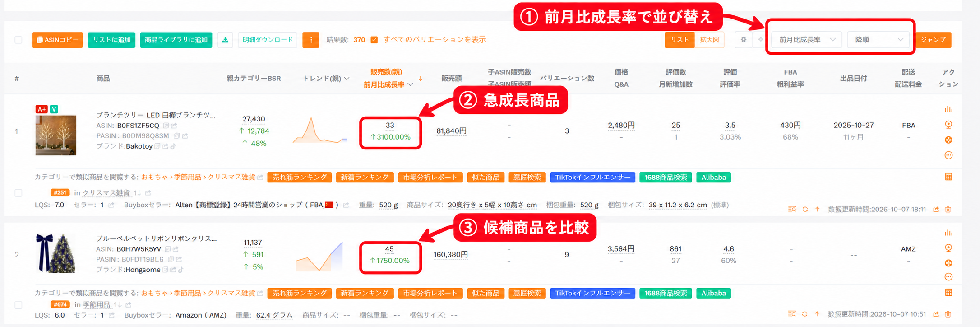
Task: Click 商品ライブラリに追加 button
Action: (x=176, y=40)
